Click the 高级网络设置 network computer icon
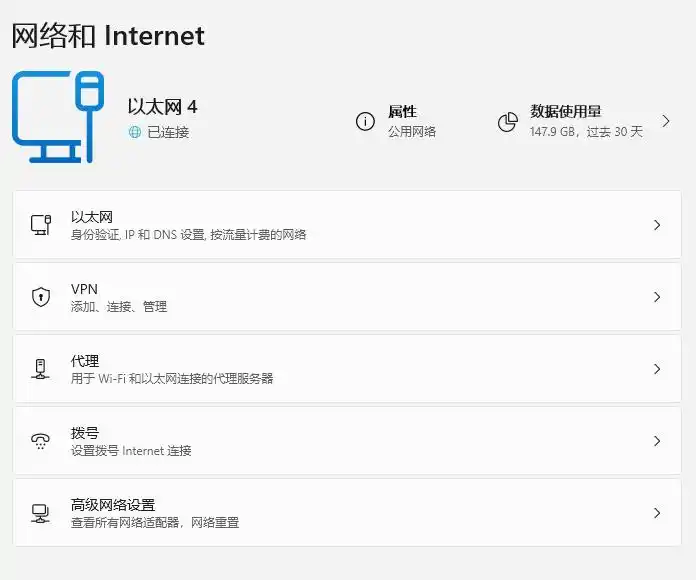Viewport: 696px width, 580px height. (41, 513)
